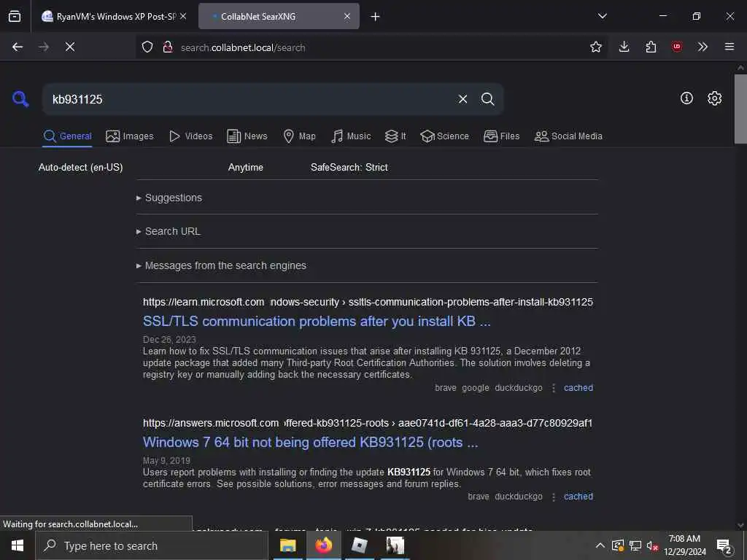The width and height of the screenshot is (747, 560).
Task: Select the CollabNet SearXNG tab
Action: pos(279,16)
